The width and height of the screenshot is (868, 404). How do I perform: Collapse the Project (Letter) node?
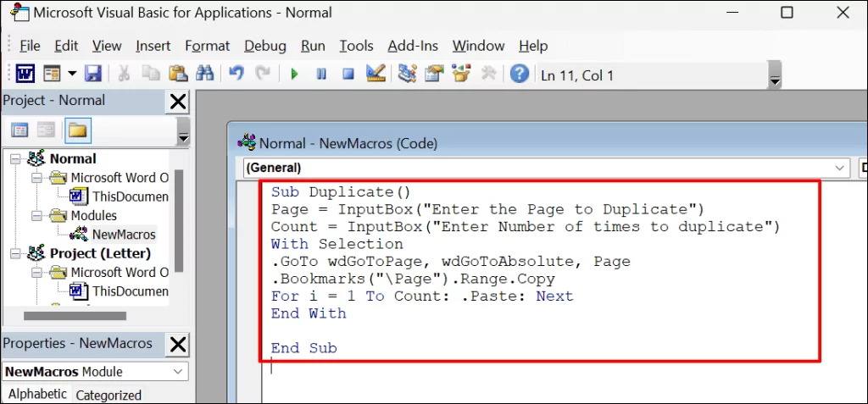coord(15,253)
